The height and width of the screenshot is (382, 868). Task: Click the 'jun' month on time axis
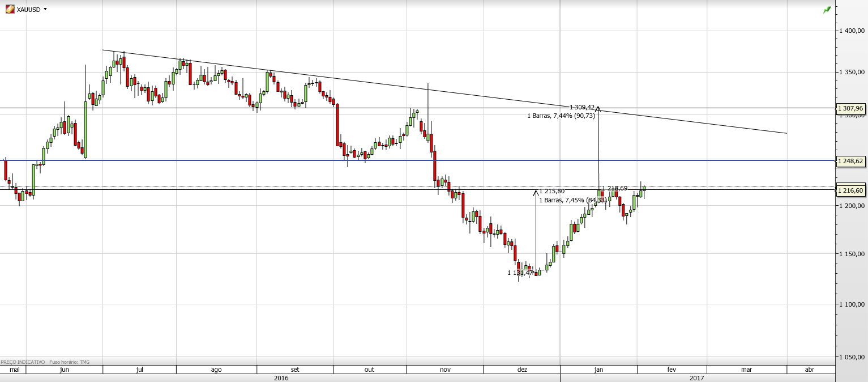click(x=65, y=370)
